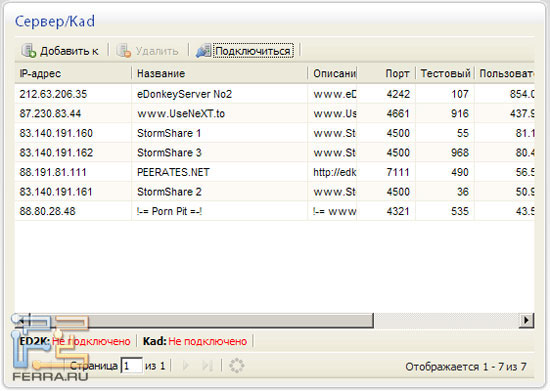Click port value 4242

pos(398,94)
